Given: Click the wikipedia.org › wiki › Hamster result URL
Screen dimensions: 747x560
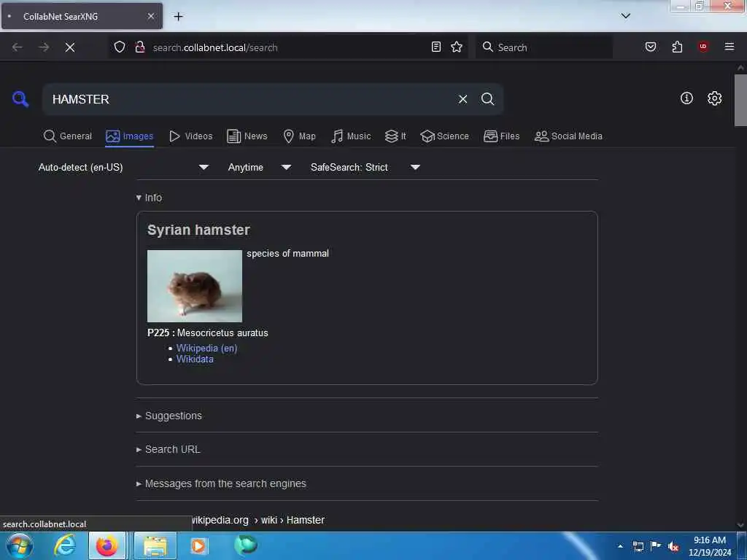Looking at the screenshot, I should pyautogui.click(x=258, y=520).
